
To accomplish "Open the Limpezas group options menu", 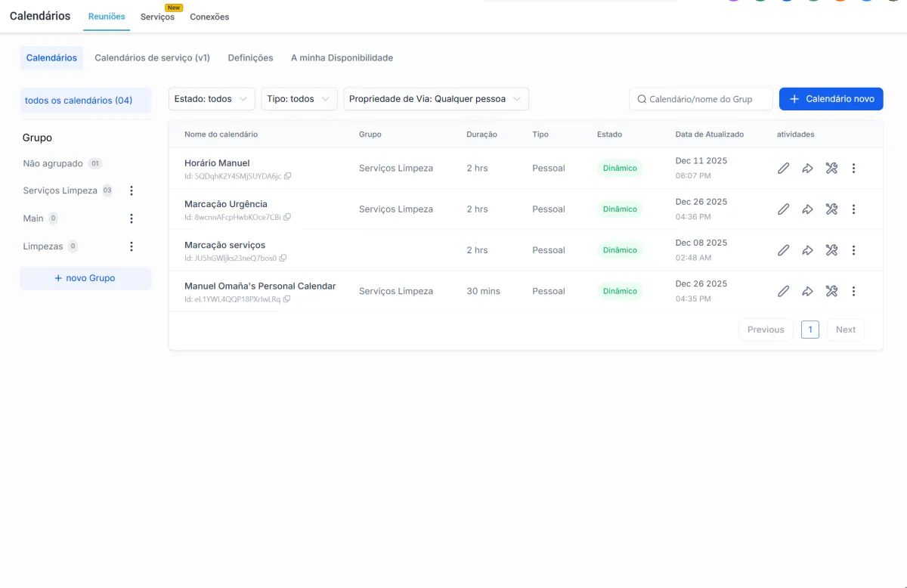I will 132,246.
